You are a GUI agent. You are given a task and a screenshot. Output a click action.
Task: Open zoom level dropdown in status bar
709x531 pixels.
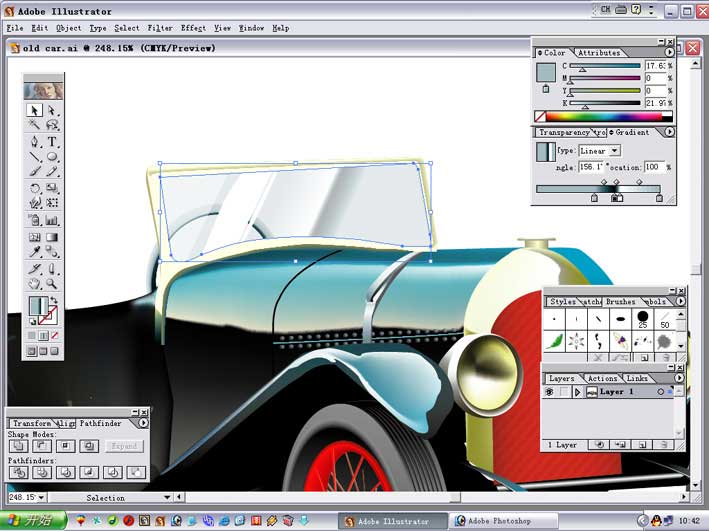click(42, 498)
